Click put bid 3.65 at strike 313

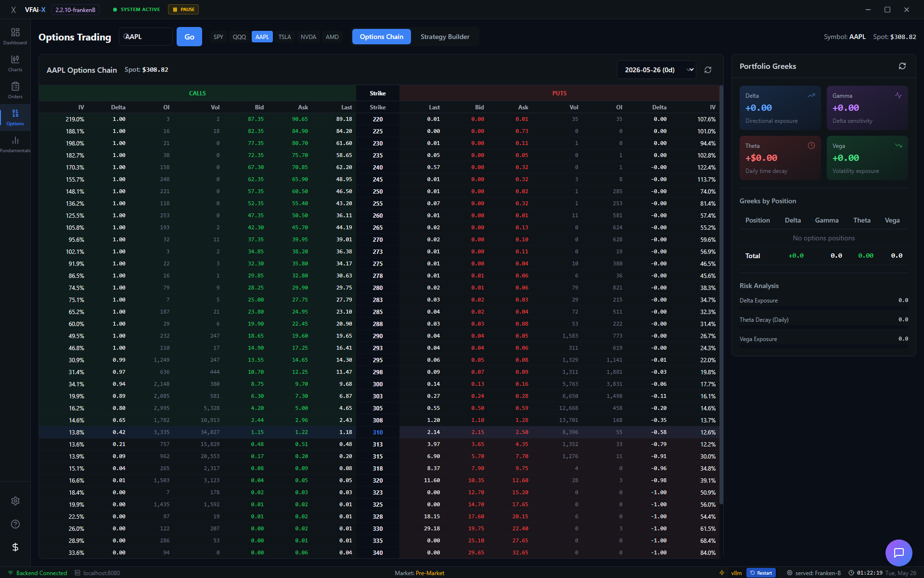tap(478, 444)
